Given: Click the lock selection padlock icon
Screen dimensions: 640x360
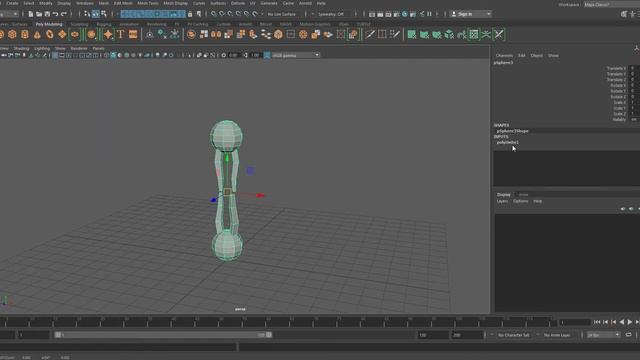Looking at the screenshot, I should pyautogui.click(x=190, y=14).
